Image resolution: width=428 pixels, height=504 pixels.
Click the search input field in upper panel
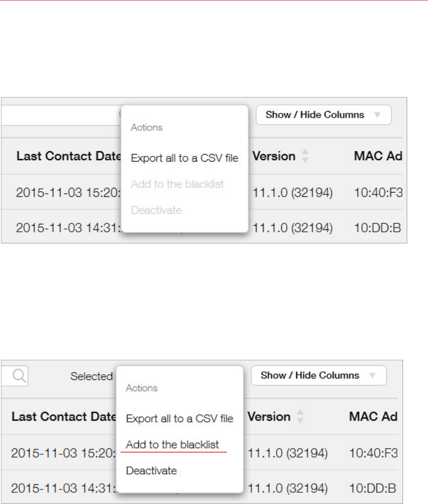59,115
